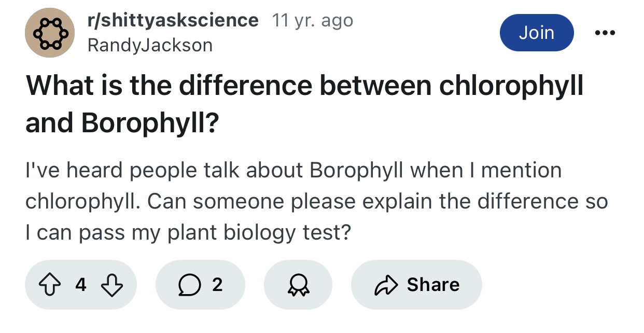Open the r/shittyaskscience subreddit link

pyautogui.click(x=173, y=20)
